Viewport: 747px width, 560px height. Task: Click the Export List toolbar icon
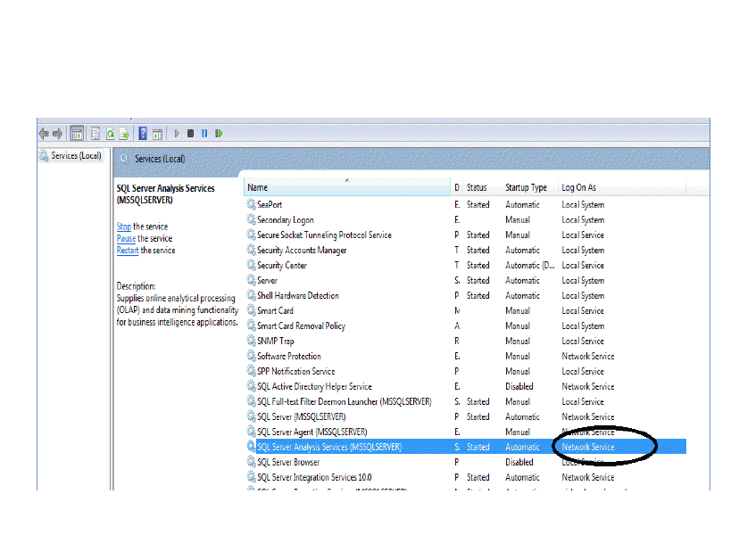tap(125, 134)
